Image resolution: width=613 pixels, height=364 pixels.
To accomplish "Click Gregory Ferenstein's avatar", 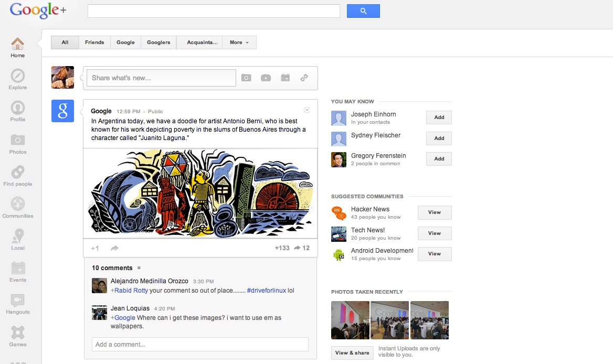I will [x=339, y=160].
